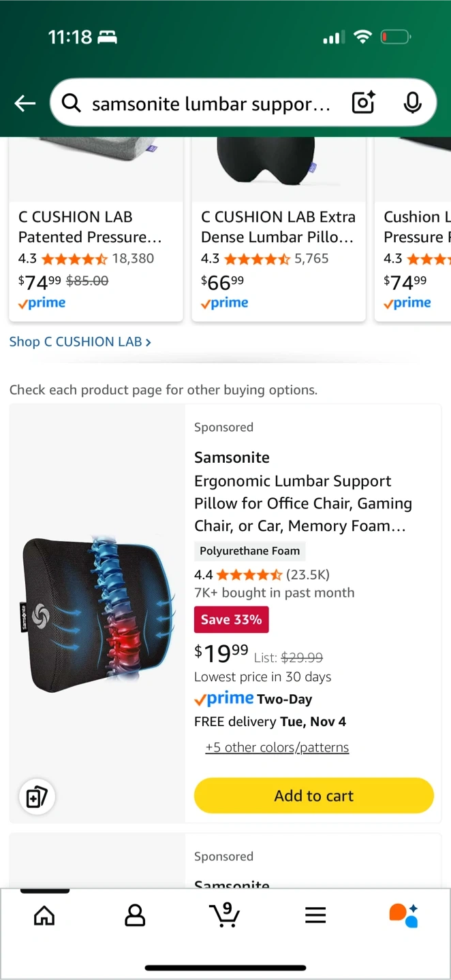Open the shopping cart
Viewport: 451px width, 980px height.
[x=225, y=915]
